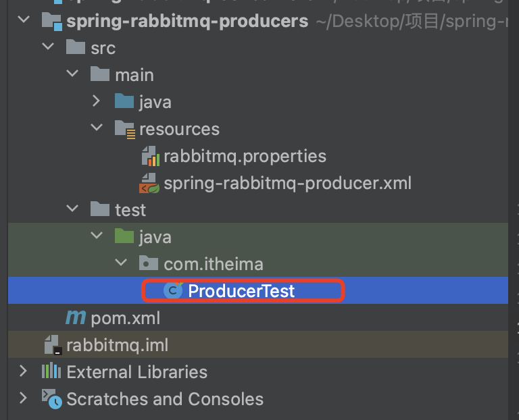
Task: Select pom.xml in the project tree
Action: pyautogui.click(x=125, y=318)
